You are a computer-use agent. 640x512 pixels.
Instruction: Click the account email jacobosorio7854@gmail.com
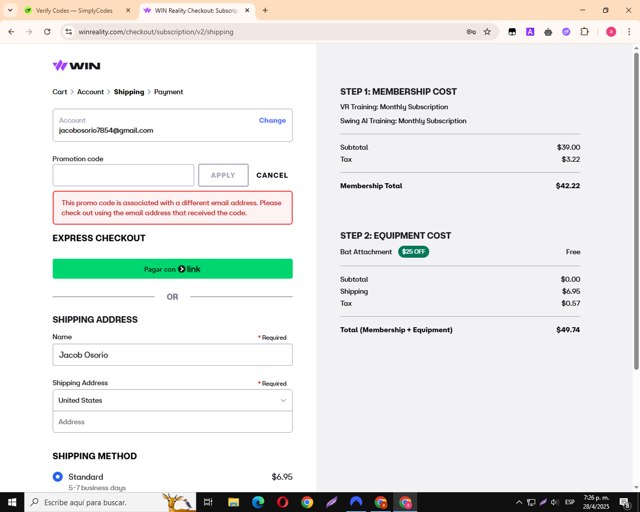point(106,130)
